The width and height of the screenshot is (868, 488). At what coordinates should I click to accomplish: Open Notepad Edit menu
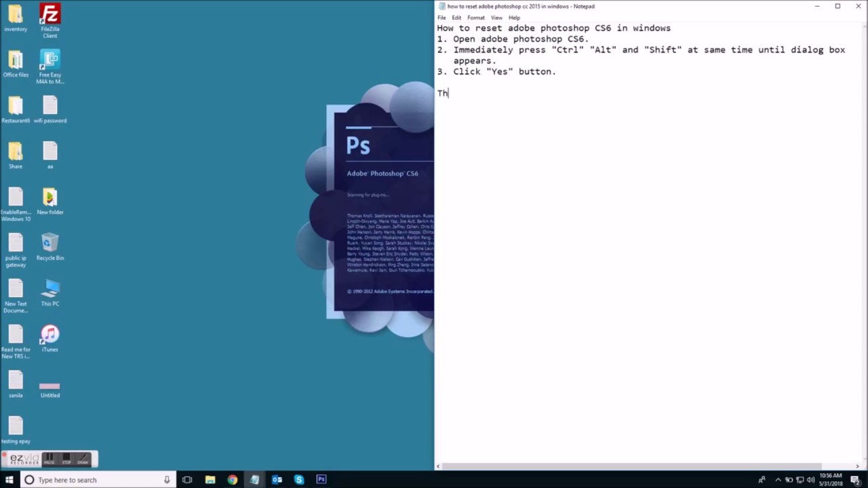(x=456, y=18)
